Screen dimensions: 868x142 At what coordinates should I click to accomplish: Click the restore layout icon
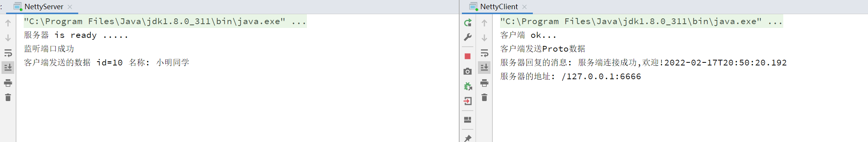click(x=468, y=120)
